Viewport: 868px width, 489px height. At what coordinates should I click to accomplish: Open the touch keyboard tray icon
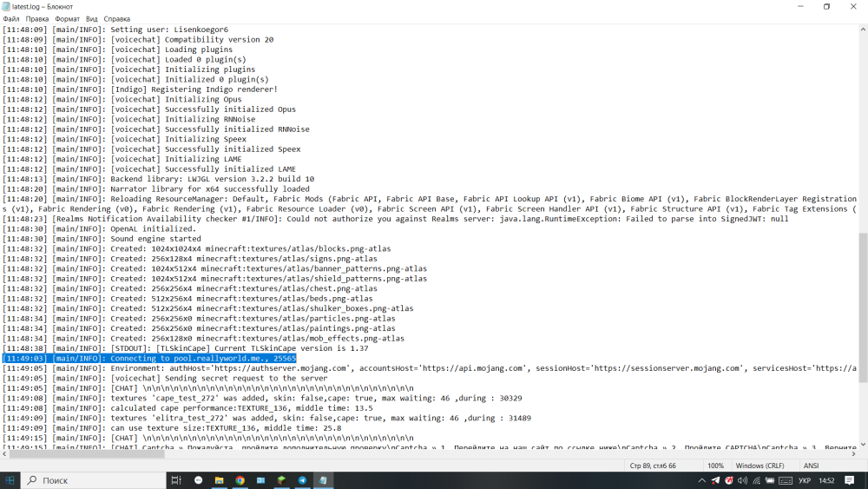coord(786,480)
